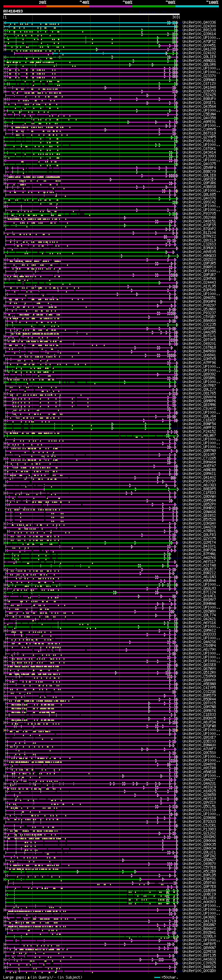Select UniRef100_Q8LGR6 label
The height and width of the screenshot is (980, 222).
[199, 64]
